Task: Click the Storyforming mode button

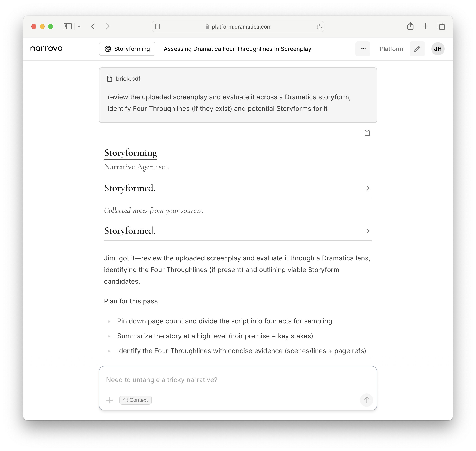Action: pyautogui.click(x=127, y=49)
